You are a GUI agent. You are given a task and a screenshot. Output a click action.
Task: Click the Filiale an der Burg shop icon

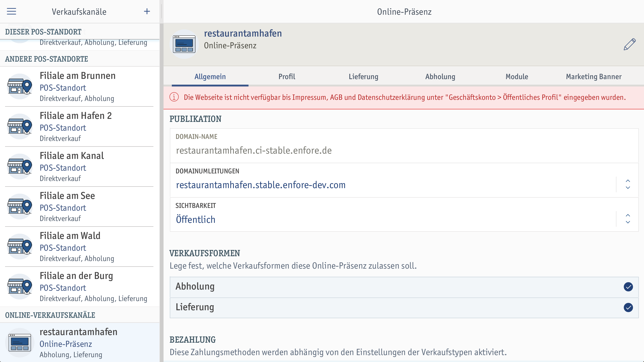(20, 287)
